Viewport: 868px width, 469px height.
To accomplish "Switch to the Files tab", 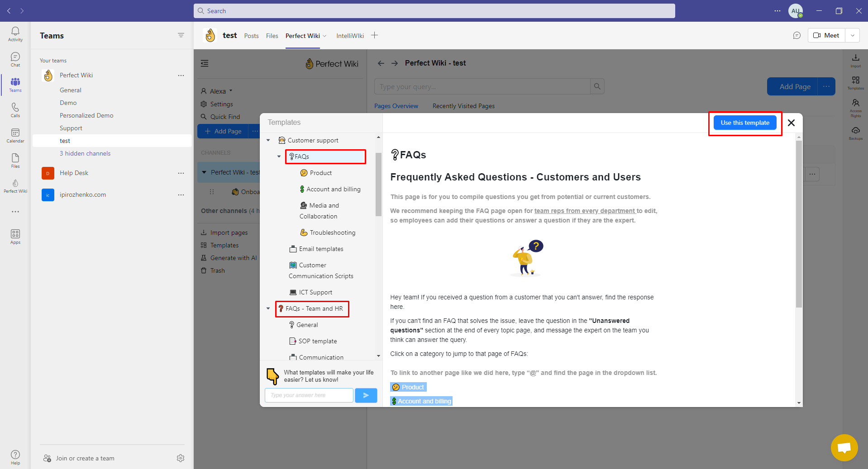I will 272,36.
